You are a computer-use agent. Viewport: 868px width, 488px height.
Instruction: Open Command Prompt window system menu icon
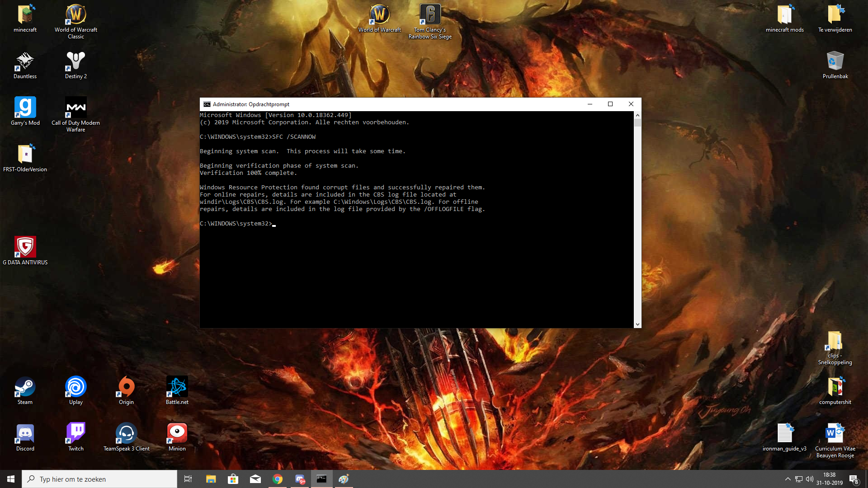(207, 104)
